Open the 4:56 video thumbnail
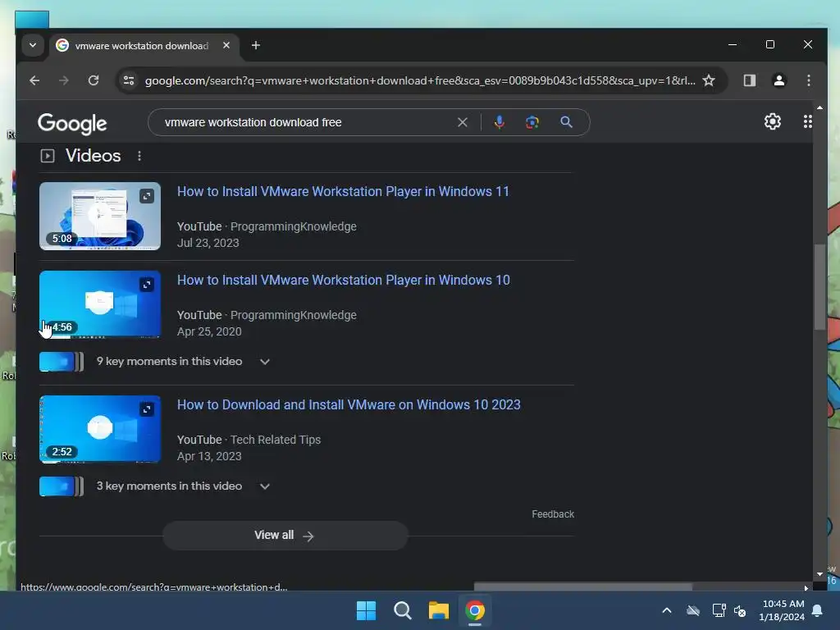 [x=99, y=304]
